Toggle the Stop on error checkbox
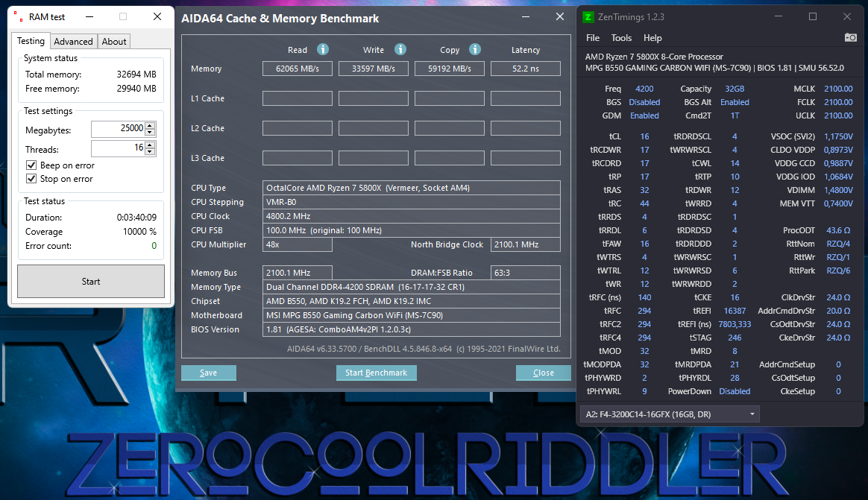 (x=31, y=179)
